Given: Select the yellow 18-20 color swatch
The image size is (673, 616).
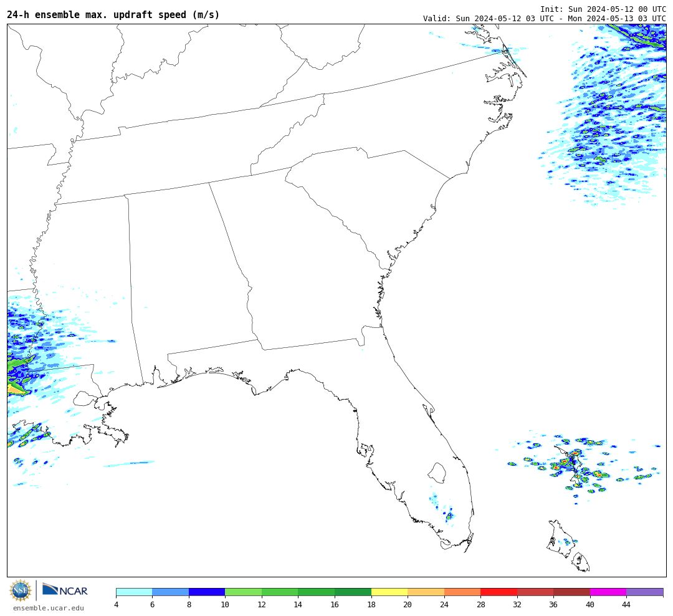Looking at the screenshot, I should (389, 592).
